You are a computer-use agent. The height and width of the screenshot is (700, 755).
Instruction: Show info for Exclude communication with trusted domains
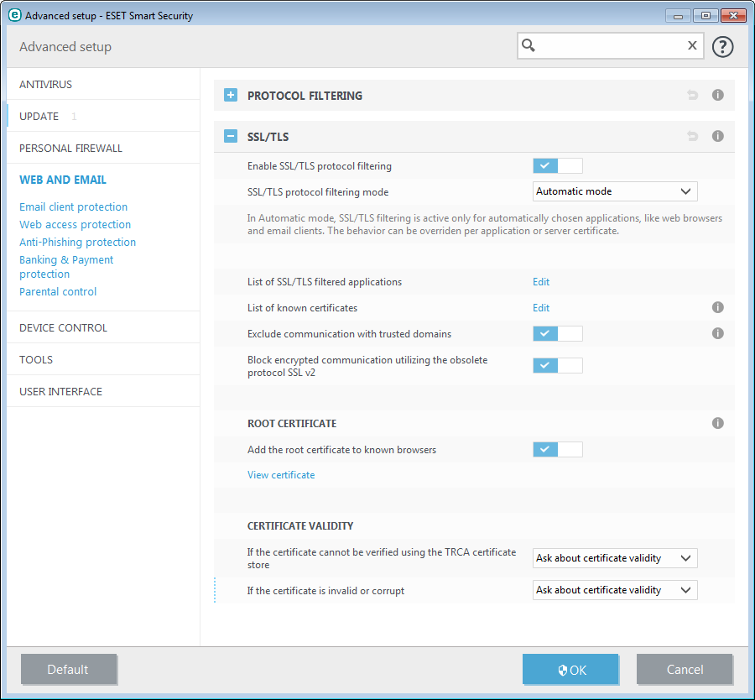click(717, 333)
